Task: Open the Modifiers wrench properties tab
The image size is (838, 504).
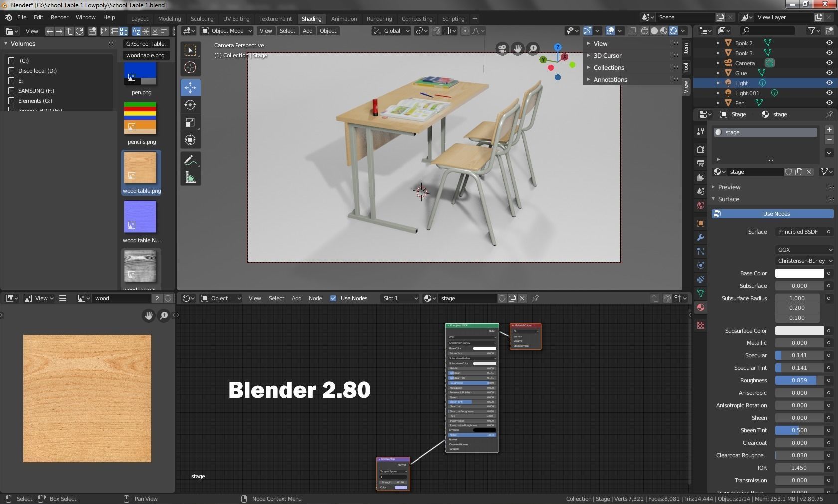Action: pos(701,237)
